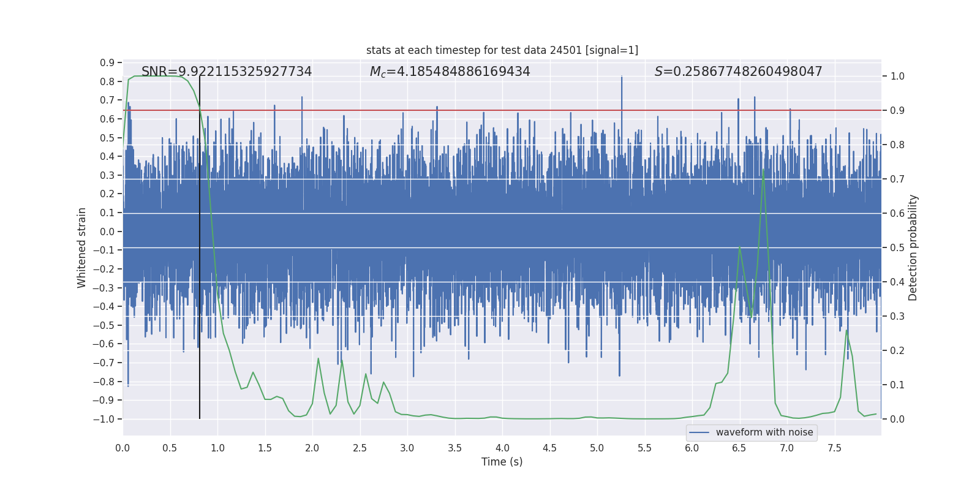Click the 6.0 tick on the Time axis

692,448
